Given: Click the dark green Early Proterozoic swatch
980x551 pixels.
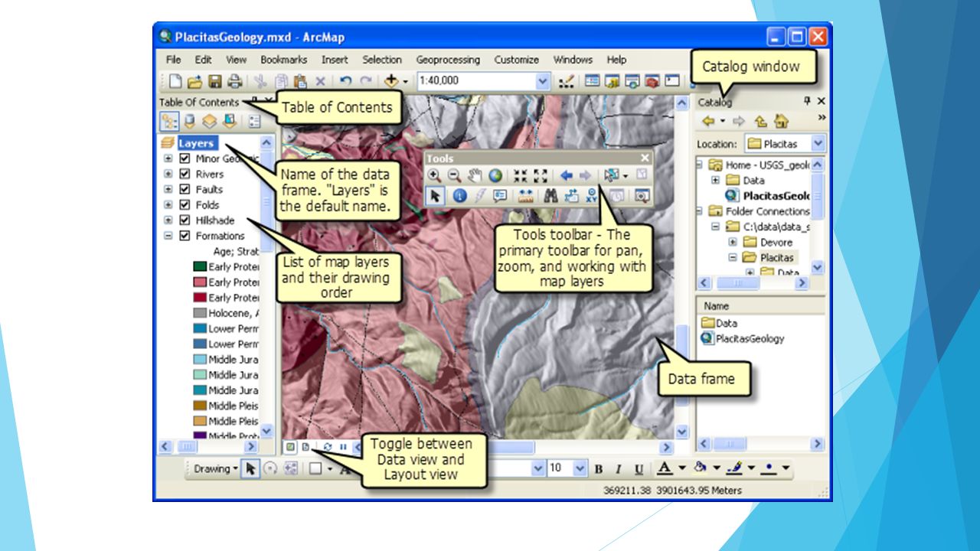Looking at the screenshot, I should pyautogui.click(x=200, y=266).
